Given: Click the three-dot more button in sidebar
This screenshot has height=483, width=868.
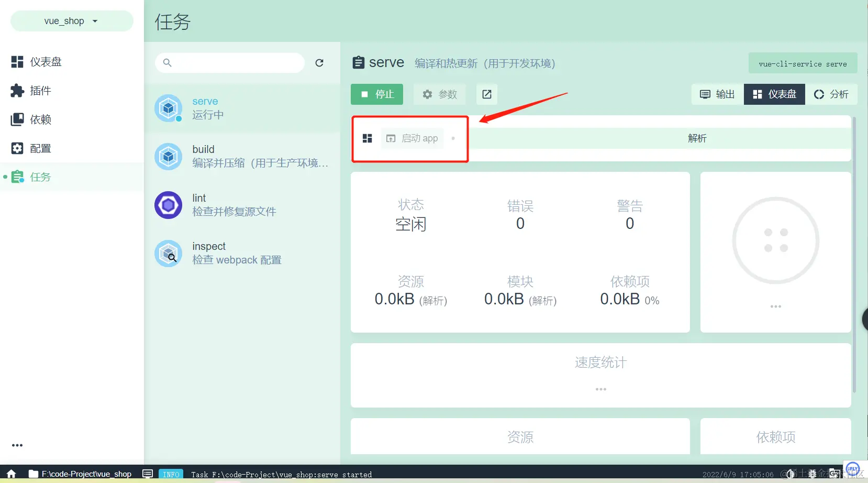Looking at the screenshot, I should point(17,445).
